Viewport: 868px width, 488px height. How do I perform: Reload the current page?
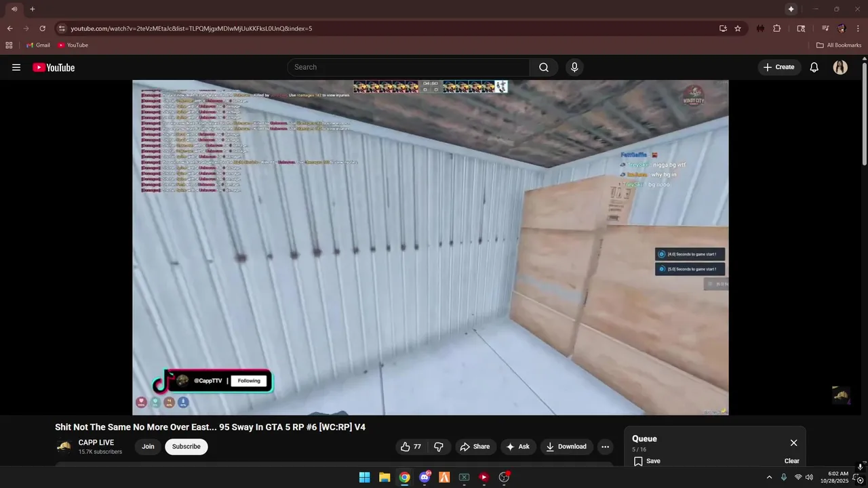coord(42,28)
